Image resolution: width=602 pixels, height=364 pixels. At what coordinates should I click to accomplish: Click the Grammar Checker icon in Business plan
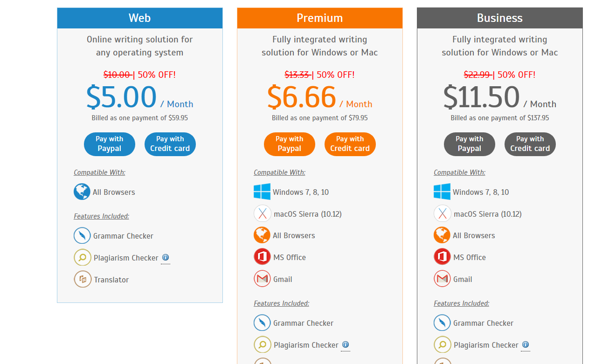(442, 323)
